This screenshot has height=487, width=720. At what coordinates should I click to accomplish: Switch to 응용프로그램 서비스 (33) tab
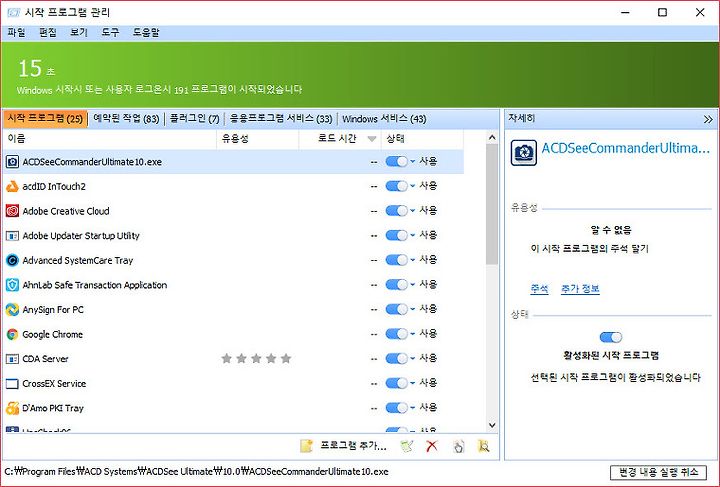(281, 119)
